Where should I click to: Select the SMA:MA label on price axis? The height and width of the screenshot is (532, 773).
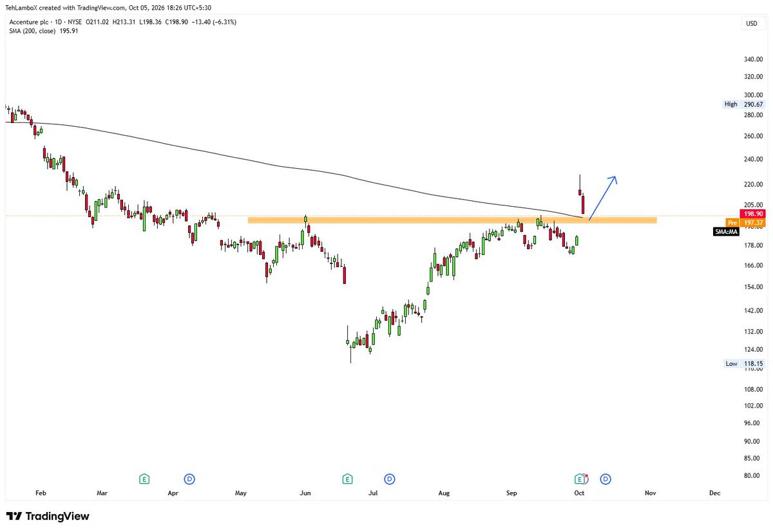click(x=726, y=231)
